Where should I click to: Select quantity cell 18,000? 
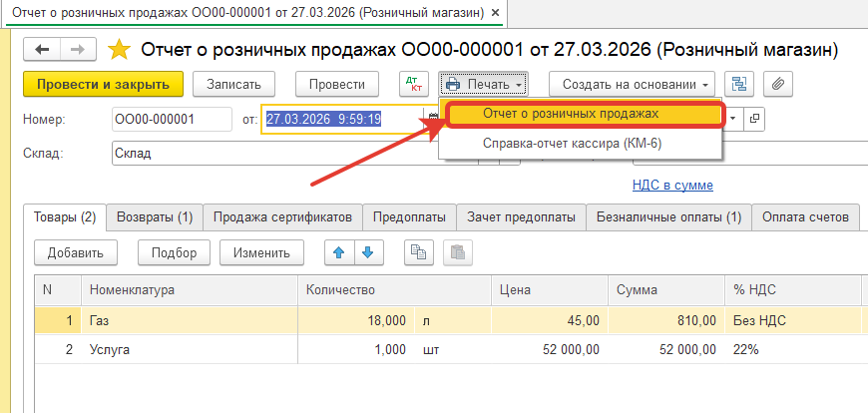[x=356, y=320]
